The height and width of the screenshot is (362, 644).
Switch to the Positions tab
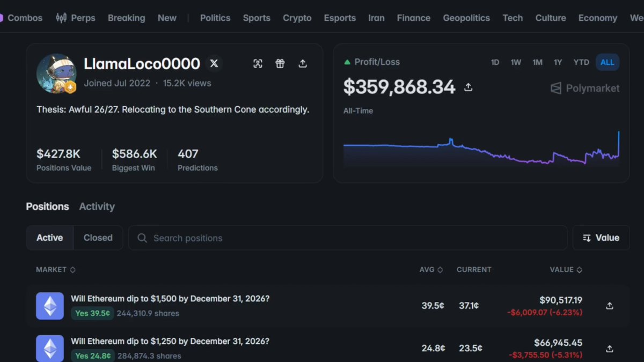47,206
